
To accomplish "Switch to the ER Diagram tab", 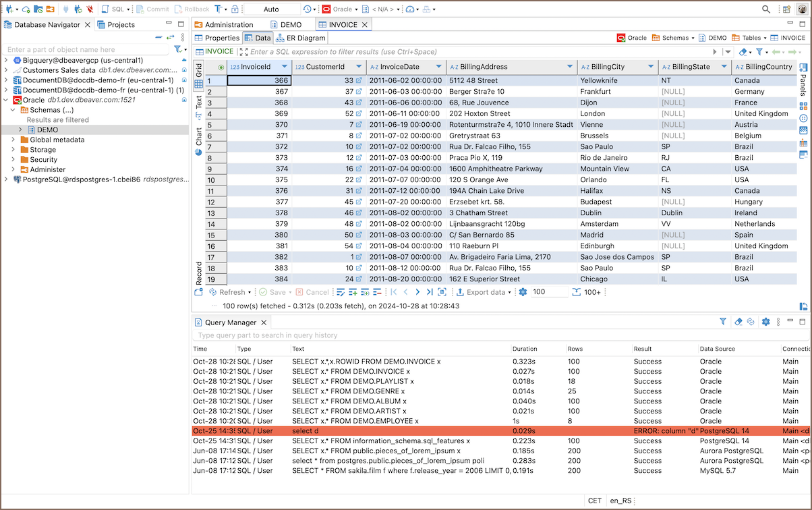I will (301, 38).
